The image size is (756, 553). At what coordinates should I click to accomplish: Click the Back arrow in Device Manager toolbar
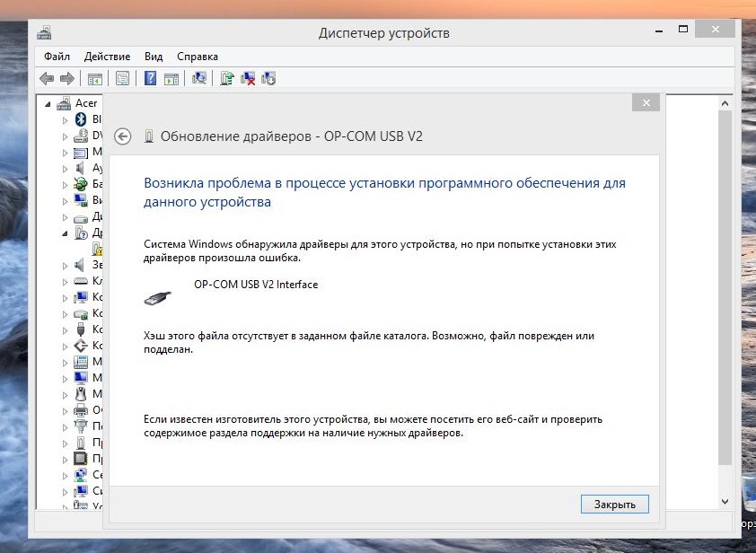47,78
